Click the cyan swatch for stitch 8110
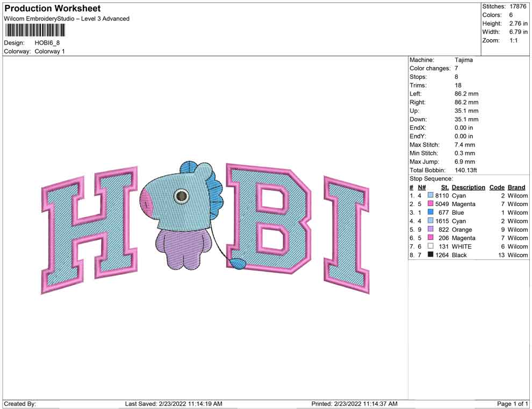 pyautogui.click(x=430, y=195)
